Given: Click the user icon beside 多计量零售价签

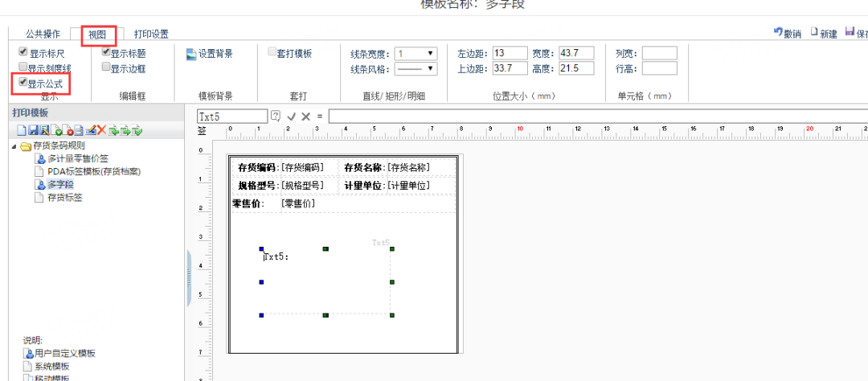Looking at the screenshot, I should click(40, 159).
